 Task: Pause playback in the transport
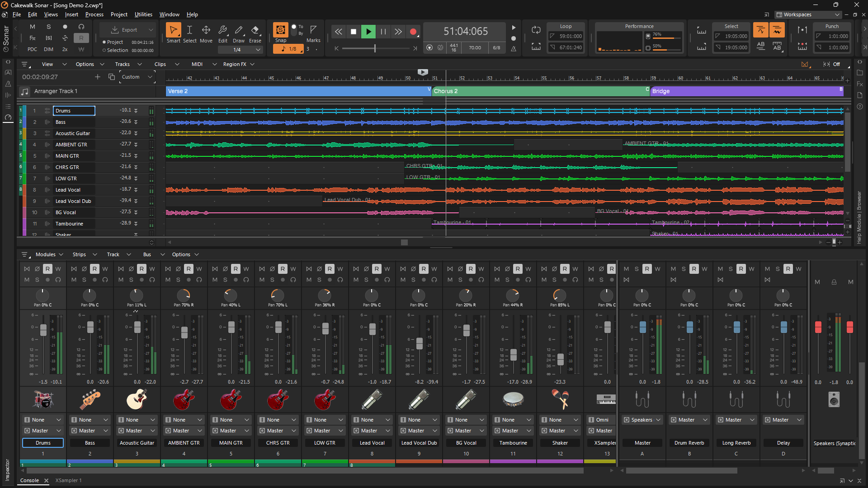(383, 32)
